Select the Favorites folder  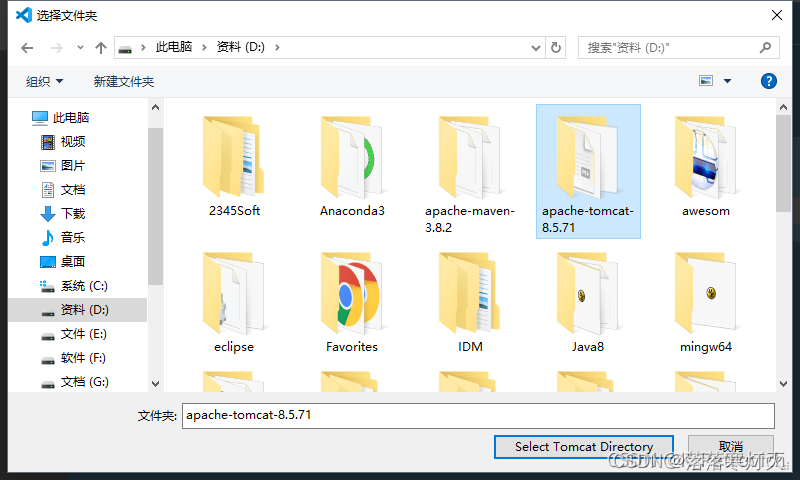[x=352, y=303]
